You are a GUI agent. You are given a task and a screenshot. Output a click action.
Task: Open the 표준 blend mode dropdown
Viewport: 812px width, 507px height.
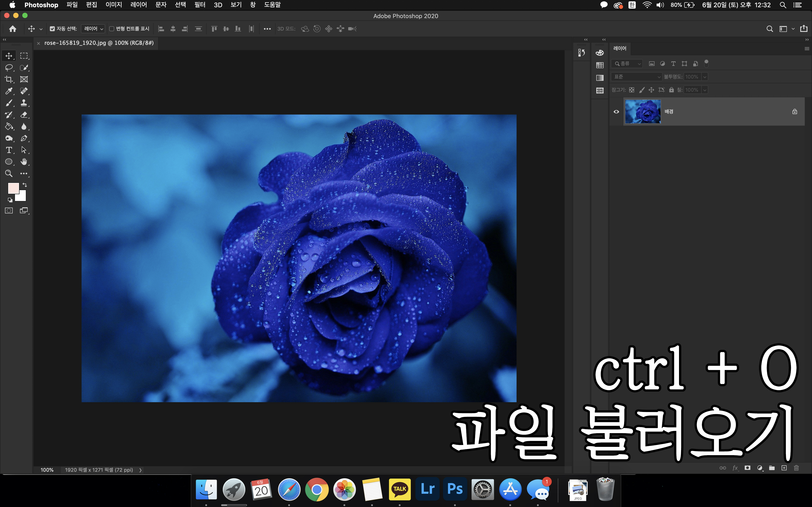coord(636,77)
